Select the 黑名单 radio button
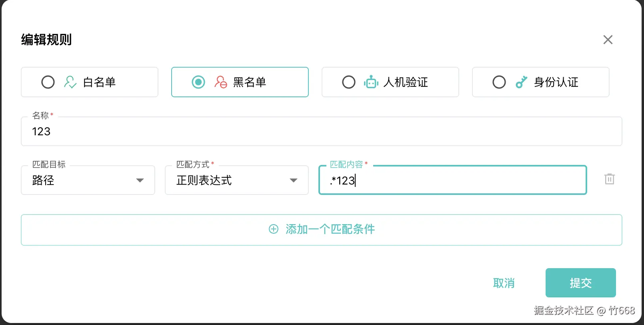The image size is (644, 325). 198,82
